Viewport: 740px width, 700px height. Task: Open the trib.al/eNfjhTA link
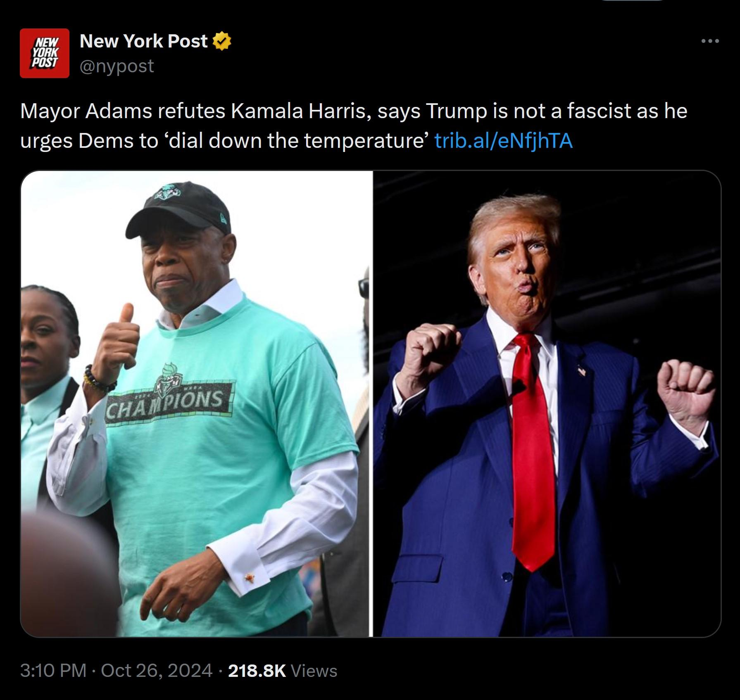pos(504,141)
